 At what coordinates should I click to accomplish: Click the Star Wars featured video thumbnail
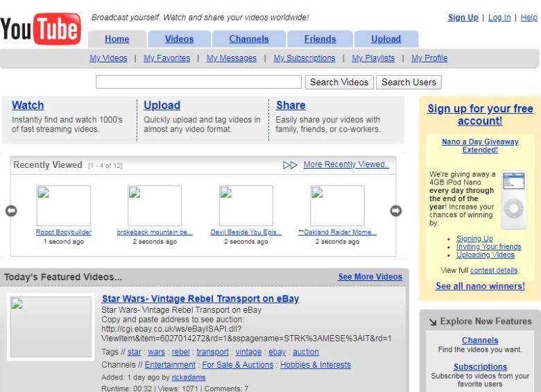[51, 327]
